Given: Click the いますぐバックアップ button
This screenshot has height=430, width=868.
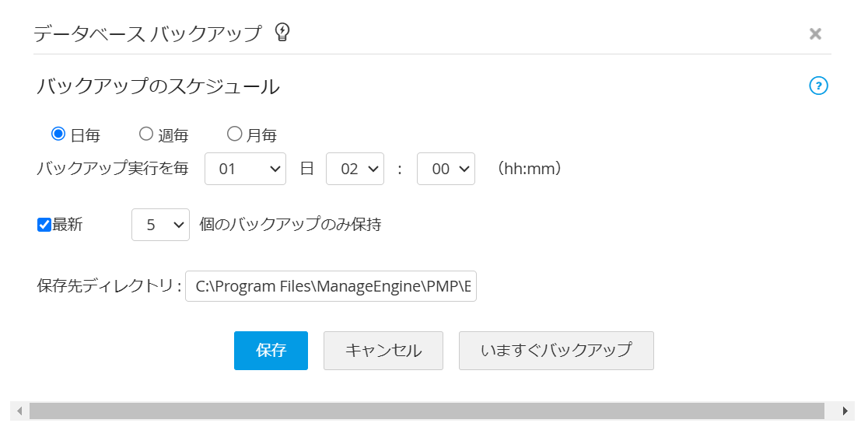Looking at the screenshot, I should 556,351.
